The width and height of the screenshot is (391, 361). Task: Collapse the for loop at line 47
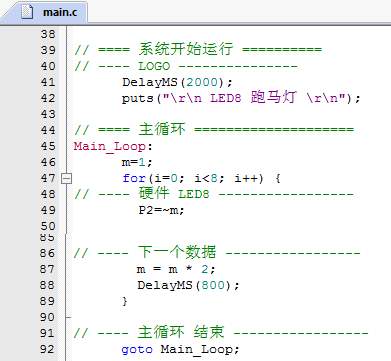click(x=66, y=179)
